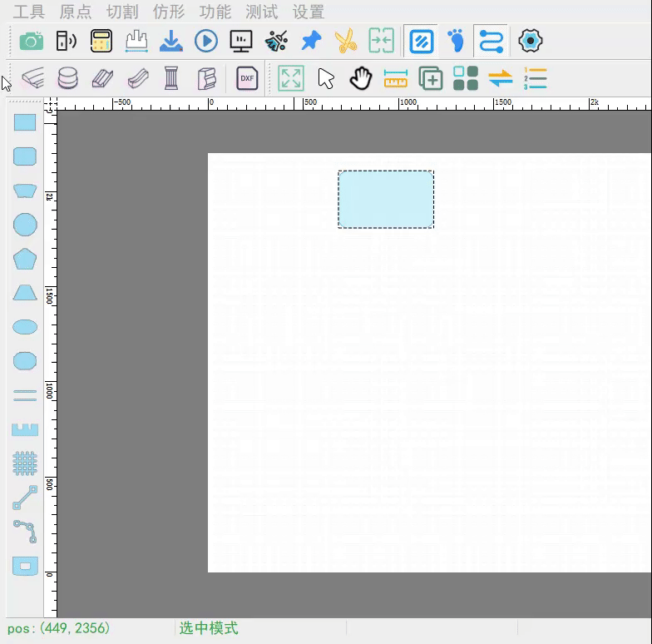
Task: Select the pentagon shape tool
Action: (25, 259)
